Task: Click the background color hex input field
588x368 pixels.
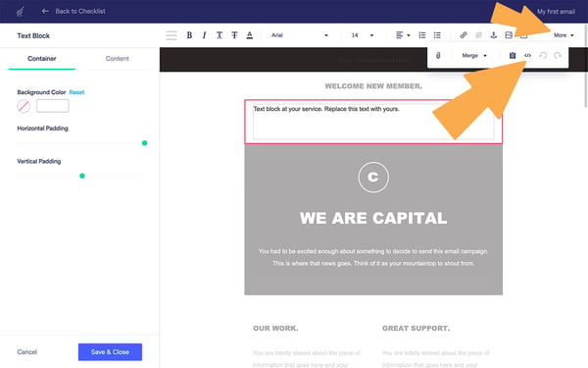Action: coord(53,106)
